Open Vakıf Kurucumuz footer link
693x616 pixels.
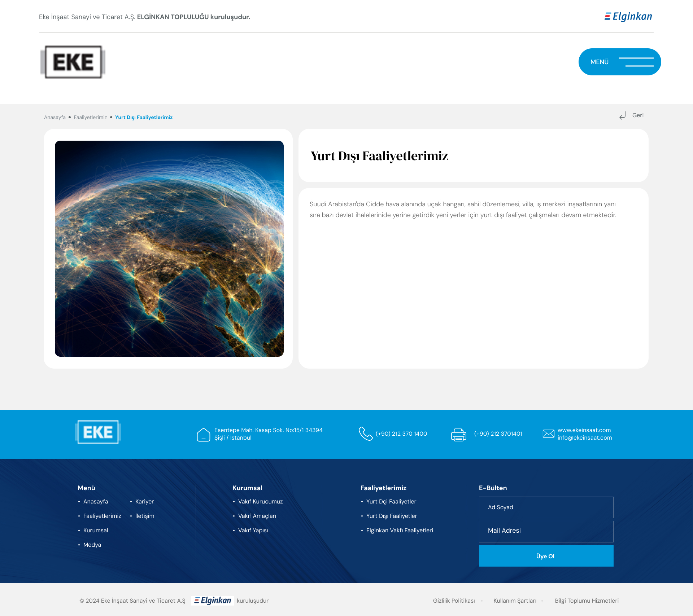click(260, 501)
